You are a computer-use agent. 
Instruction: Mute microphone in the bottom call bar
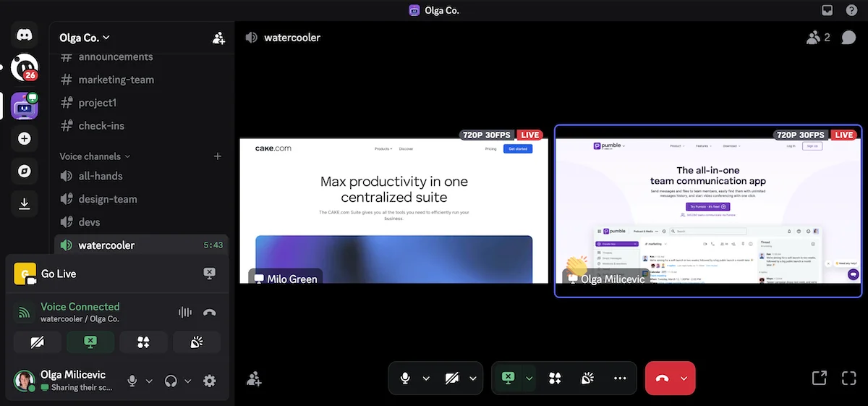tap(406, 378)
